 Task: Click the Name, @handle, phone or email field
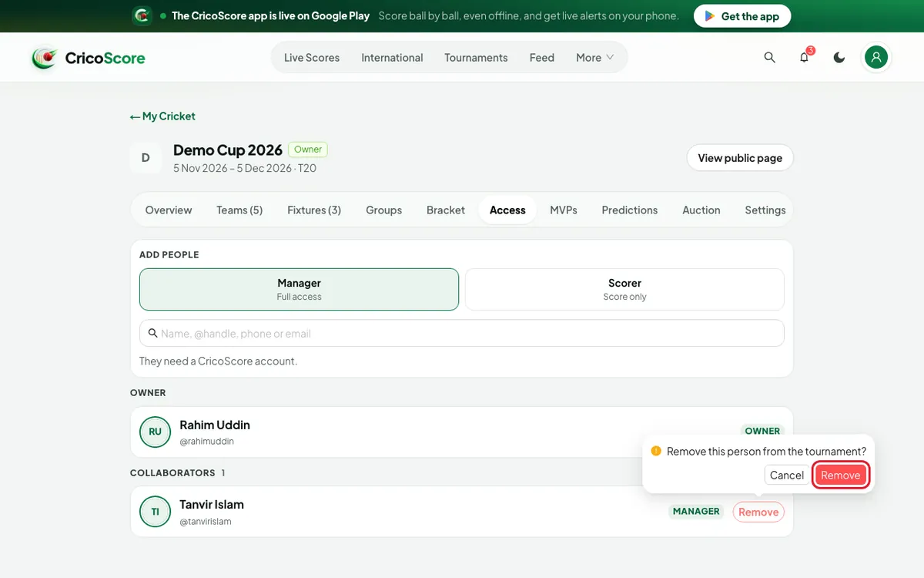click(x=462, y=334)
